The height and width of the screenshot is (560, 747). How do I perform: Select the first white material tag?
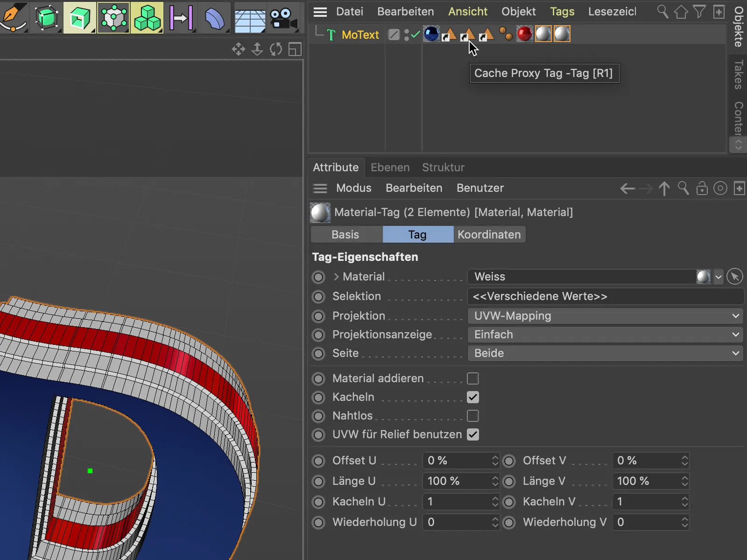(x=543, y=34)
